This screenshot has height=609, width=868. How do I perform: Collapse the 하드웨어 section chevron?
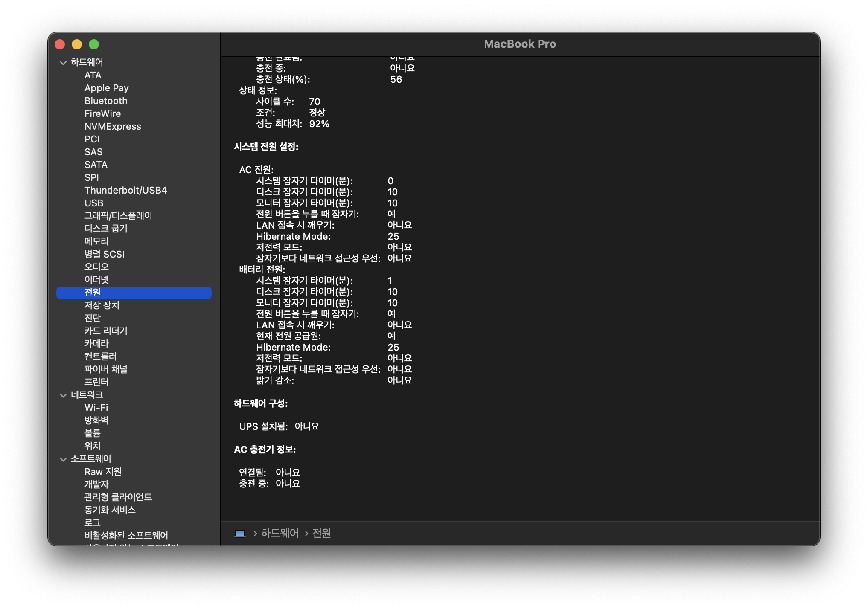[x=63, y=63]
